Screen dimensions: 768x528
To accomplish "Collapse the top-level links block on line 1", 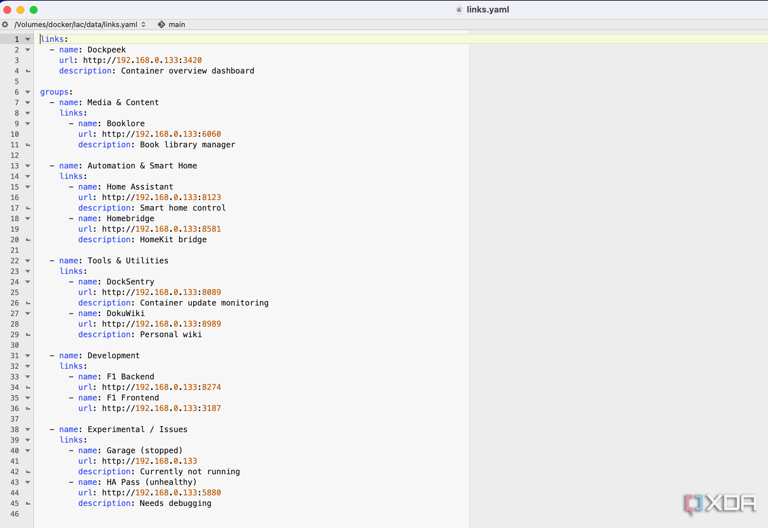I will click(x=28, y=39).
